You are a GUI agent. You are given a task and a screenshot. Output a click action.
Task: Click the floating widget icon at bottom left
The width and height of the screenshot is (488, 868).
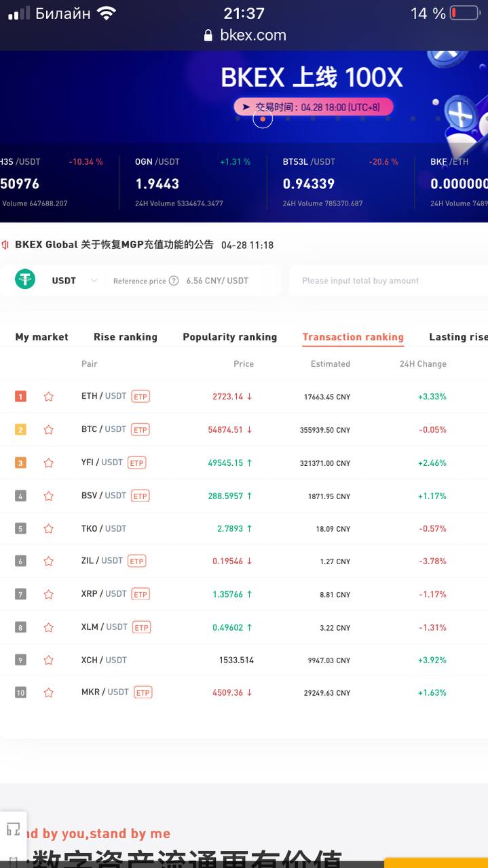pos(13,829)
